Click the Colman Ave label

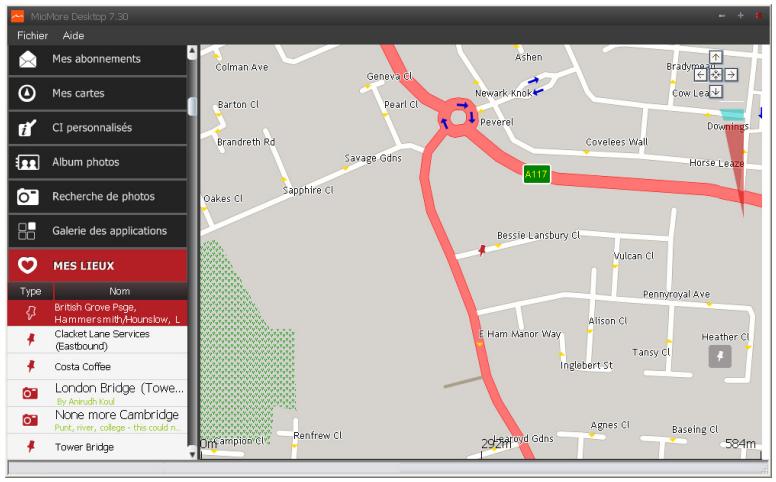pyautogui.click(x=242, y=67)
